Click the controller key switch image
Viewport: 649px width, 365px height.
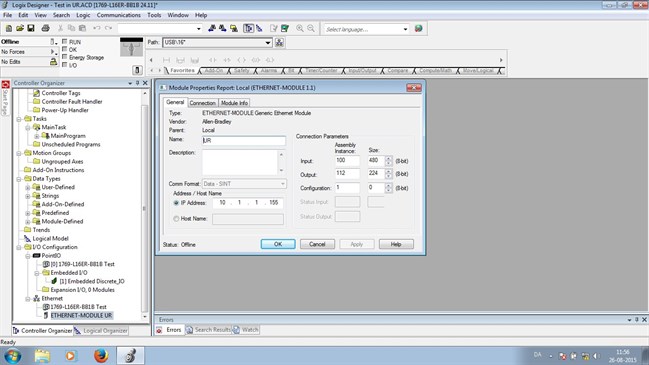tap(131, 48)
